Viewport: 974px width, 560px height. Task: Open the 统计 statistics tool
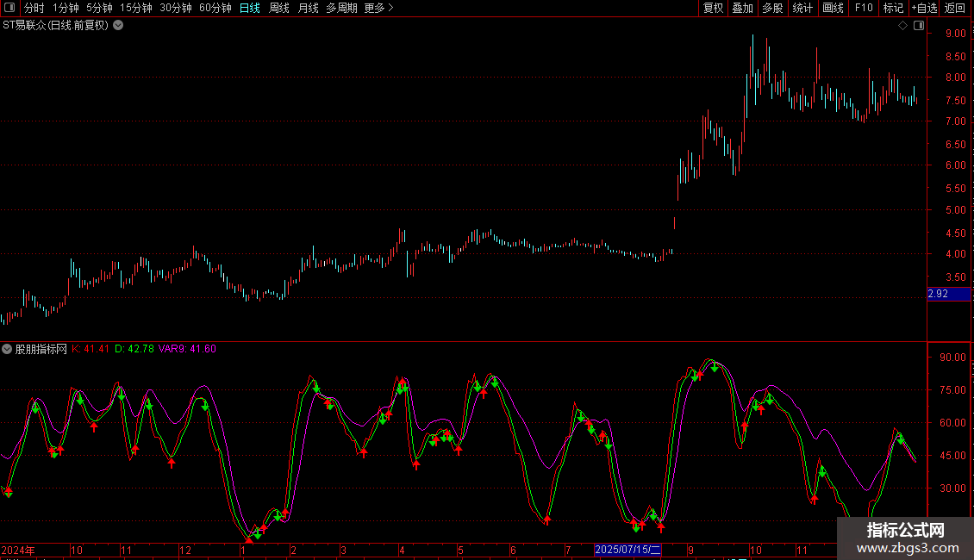coord(802,8)
